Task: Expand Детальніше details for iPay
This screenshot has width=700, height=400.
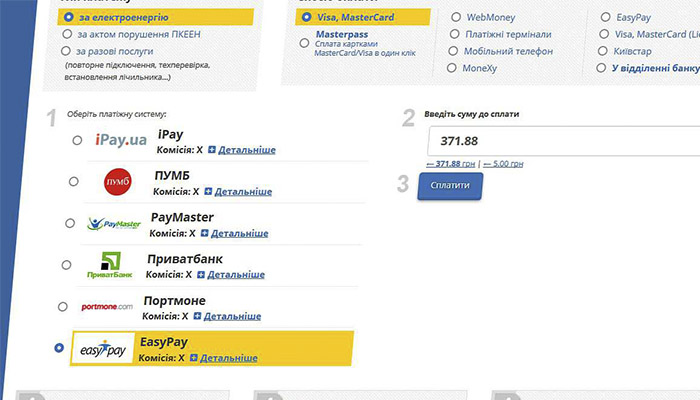Action: (240, 150)
